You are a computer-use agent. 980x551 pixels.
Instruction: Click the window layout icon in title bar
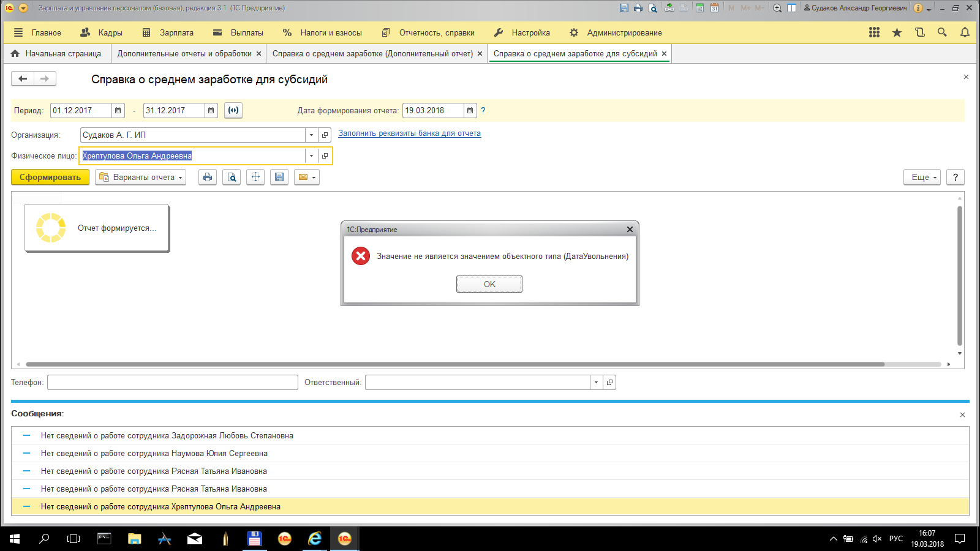tap(791, 8)
